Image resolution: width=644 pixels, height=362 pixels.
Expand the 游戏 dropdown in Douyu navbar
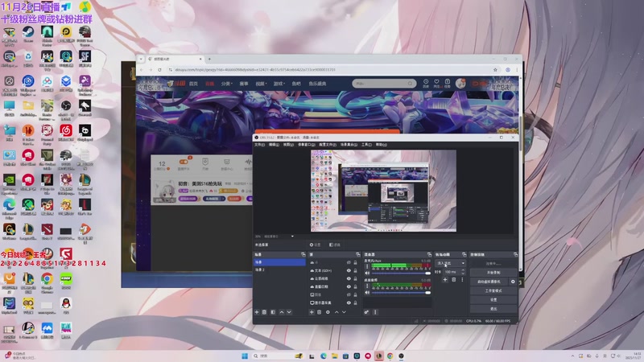coord(279,84)
